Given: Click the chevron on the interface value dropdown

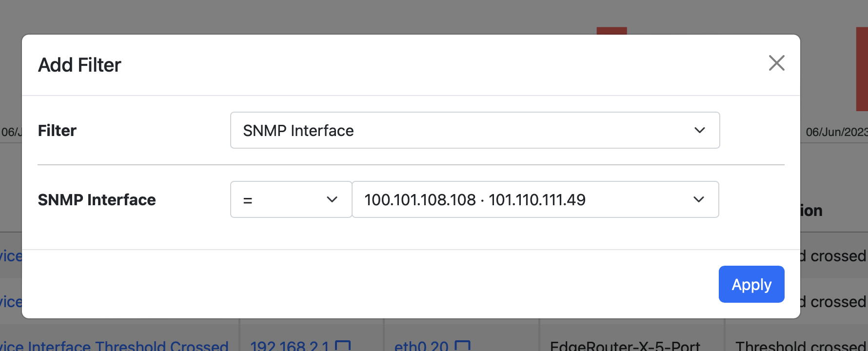Looking at the screenshot, I should 699,199.
